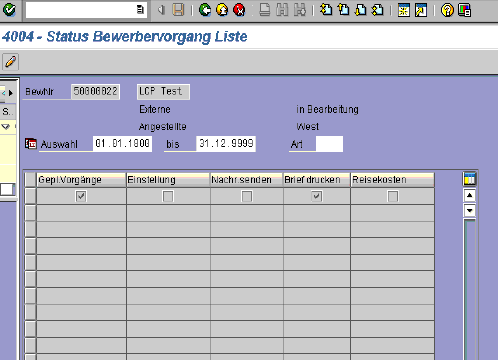
Task: Click the green checkmark Enter icon
Action: pos(9,10)
